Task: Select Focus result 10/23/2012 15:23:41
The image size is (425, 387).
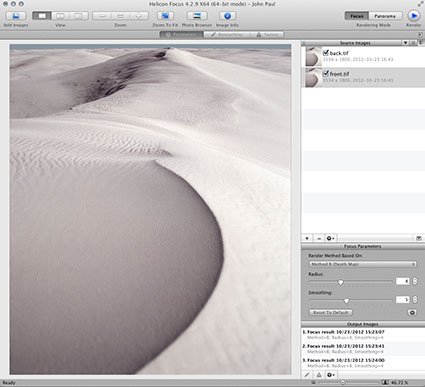Action: pyautogui.click(x=363, y=349)
